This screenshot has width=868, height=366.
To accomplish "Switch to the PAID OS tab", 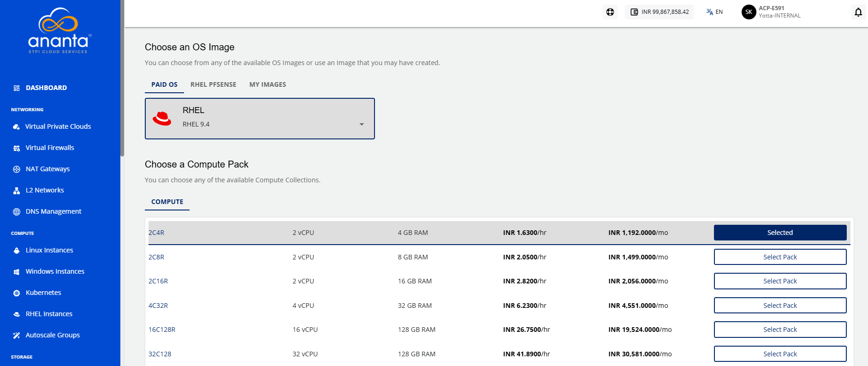I will (165, 85).
